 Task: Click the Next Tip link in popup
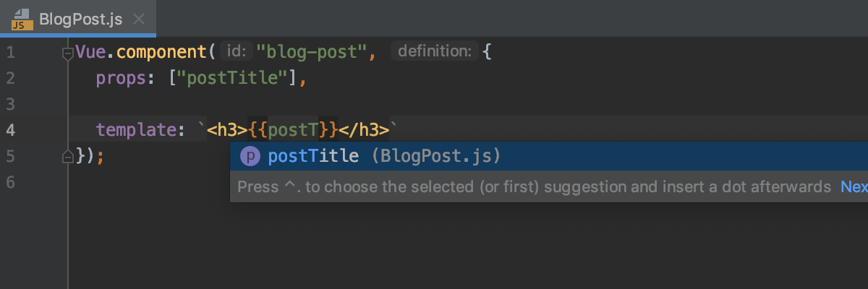tap(854, 187)
